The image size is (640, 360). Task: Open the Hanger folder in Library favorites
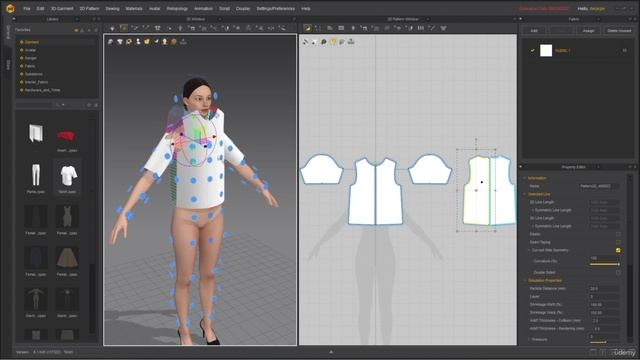(x=31, y=58)
